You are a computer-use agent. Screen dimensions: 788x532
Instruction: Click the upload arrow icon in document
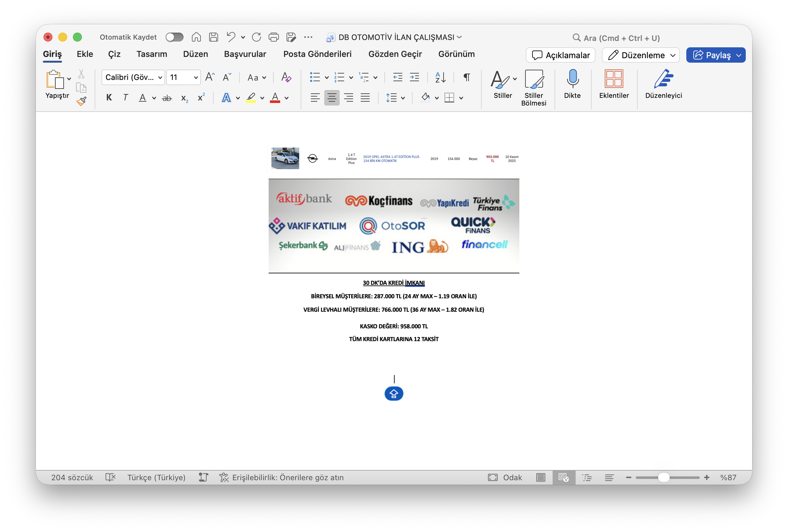pos(394,393)
